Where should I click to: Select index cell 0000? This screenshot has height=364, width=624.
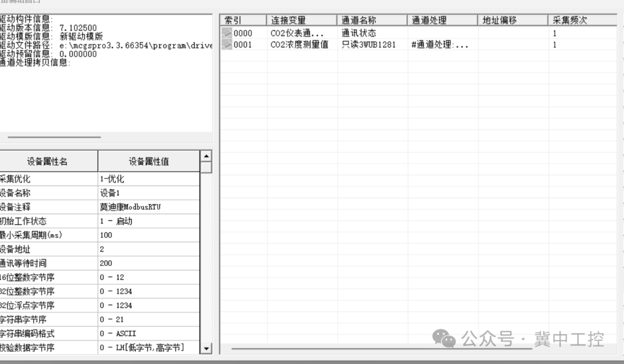click(x=243, y=33)
